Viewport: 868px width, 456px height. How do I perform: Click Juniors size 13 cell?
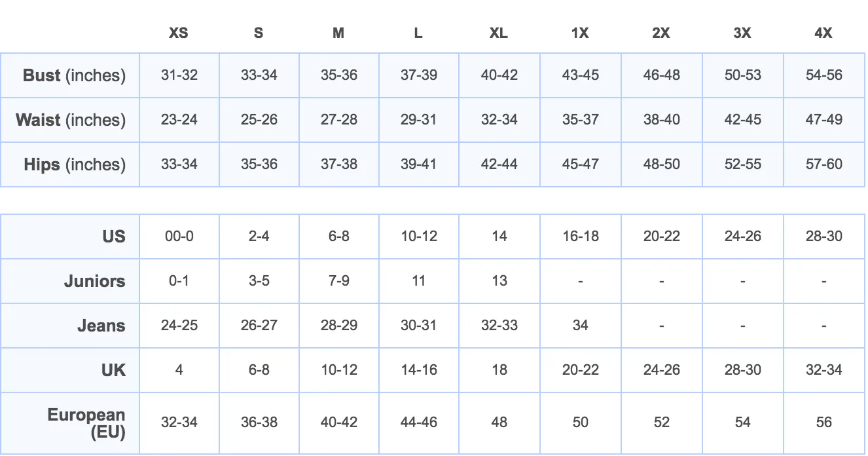499,281
